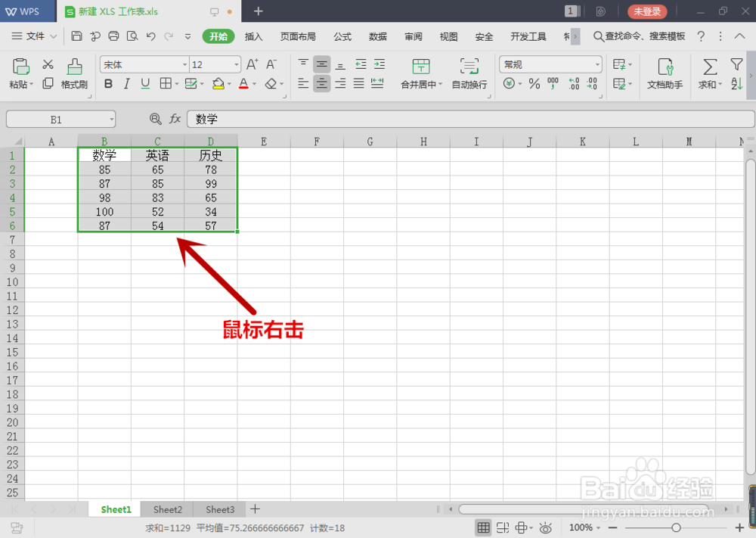Open the number format dropdown showing 常规
The height and width of the screenshot is (538, 756).
tap(597, 64)
